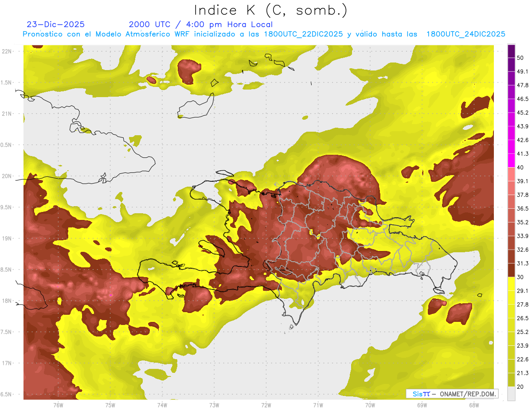
Task: Click the color bar value '31.3'
Action: [x=523, y=263]
